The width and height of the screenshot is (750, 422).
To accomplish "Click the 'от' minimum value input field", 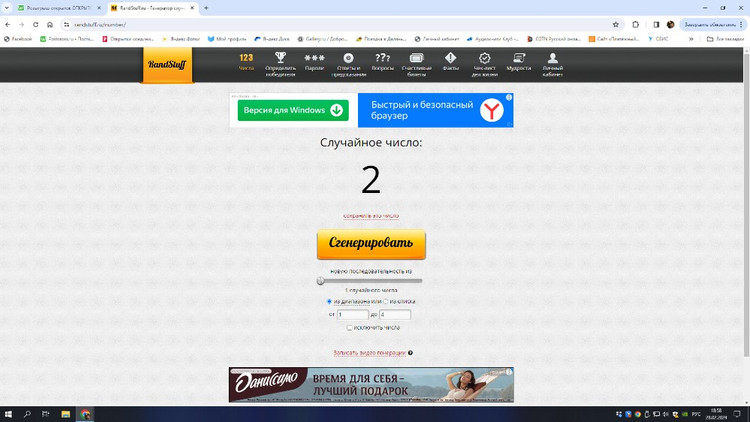I will pyautogui.click(x=353, y=314).
